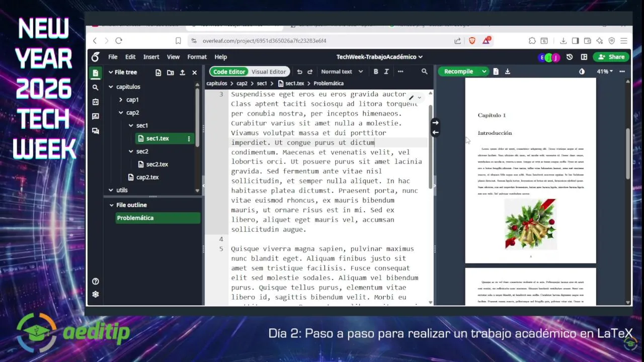Sync PDF location to code arrow
The image size is (644, 362).
pyautogui.click(x=435, y=133)
